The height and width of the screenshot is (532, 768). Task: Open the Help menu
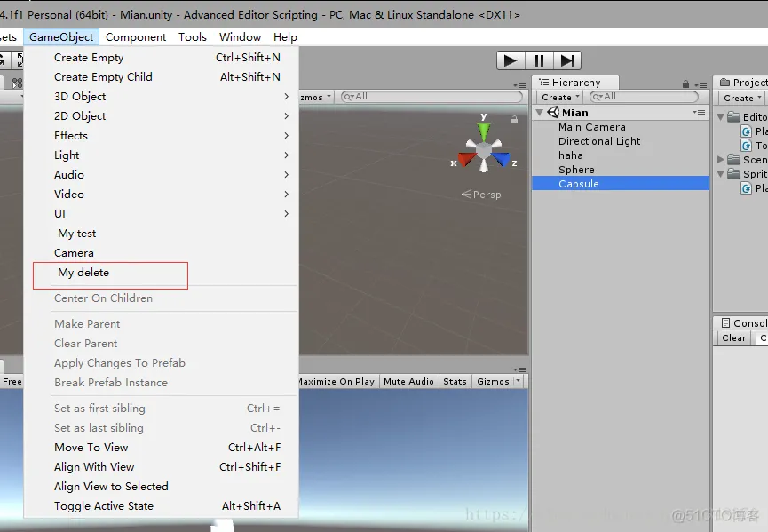coord(285,37)
